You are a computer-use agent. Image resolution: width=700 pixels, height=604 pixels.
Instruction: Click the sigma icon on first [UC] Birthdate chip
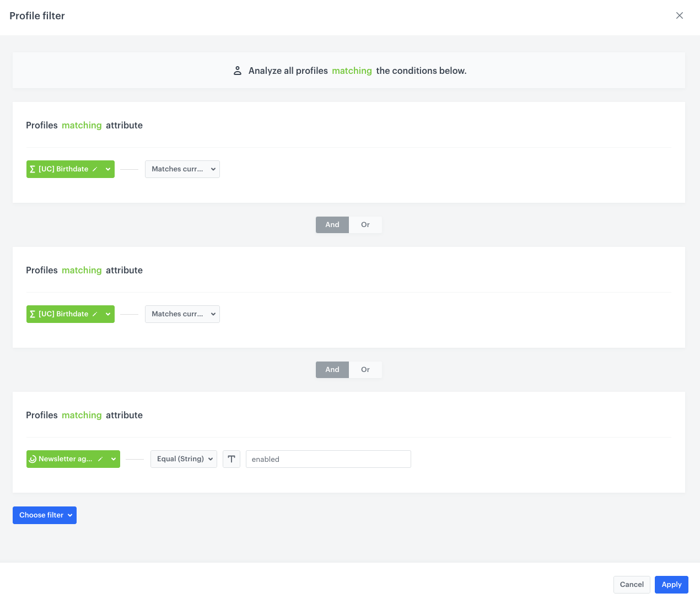click(33, 169)
